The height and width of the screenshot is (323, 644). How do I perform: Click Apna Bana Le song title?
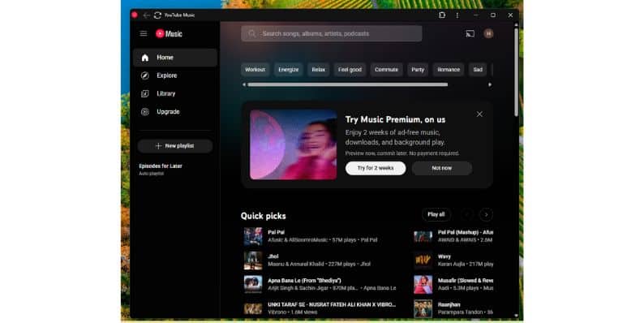pos(304,281)
